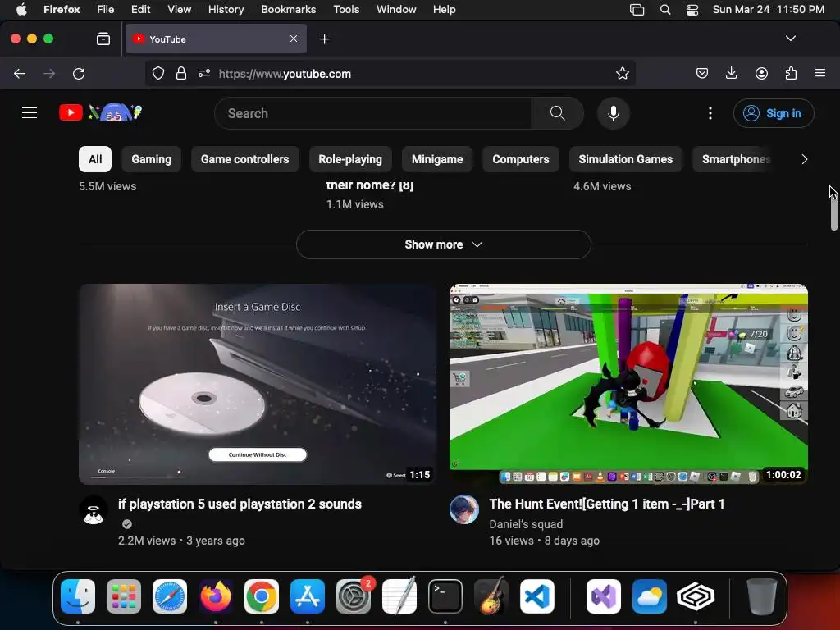Click the search magnifier button
This screenshot has width=840, height=630.
point(557,113)
